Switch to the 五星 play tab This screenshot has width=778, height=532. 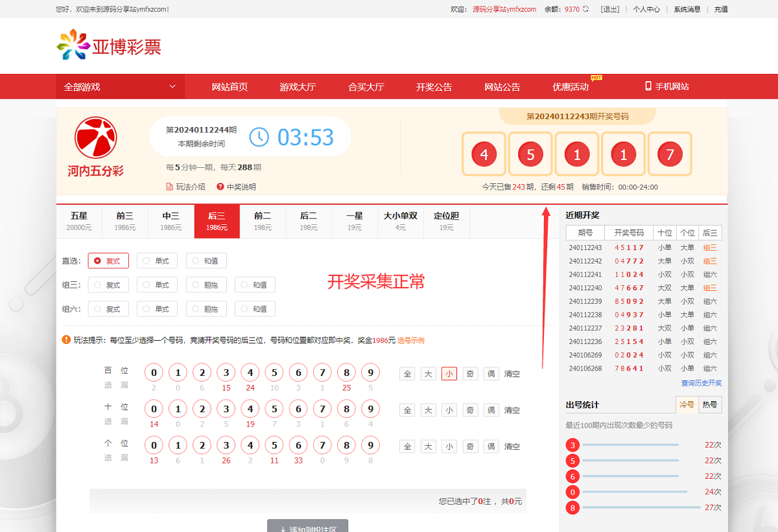[x=79, y=221]
